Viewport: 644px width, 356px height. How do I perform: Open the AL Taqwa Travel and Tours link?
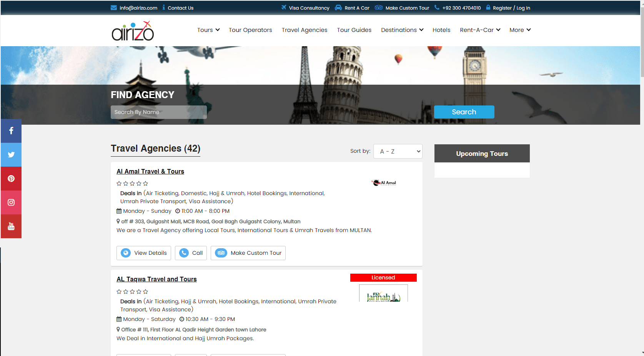(x=156, y=279)
